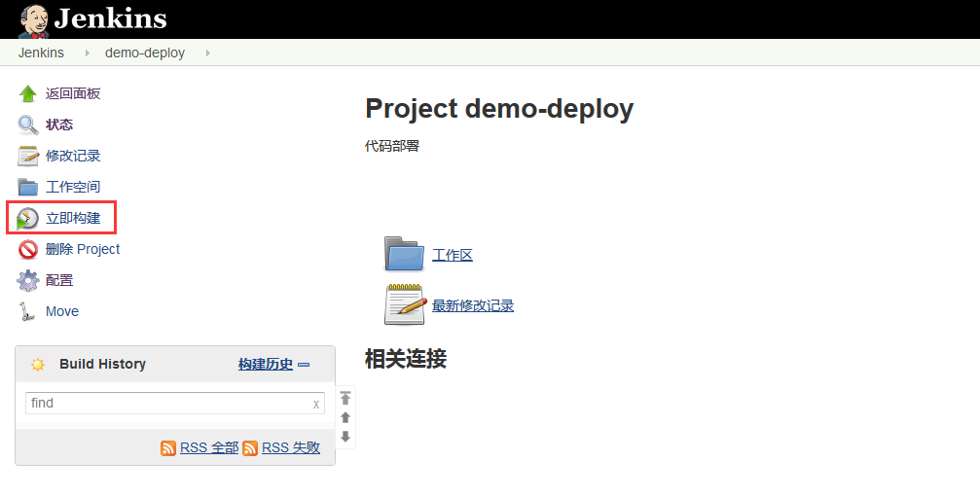Open the 最新修改记录 link
The image size is (980, 497).
click(x=473, y=305)
